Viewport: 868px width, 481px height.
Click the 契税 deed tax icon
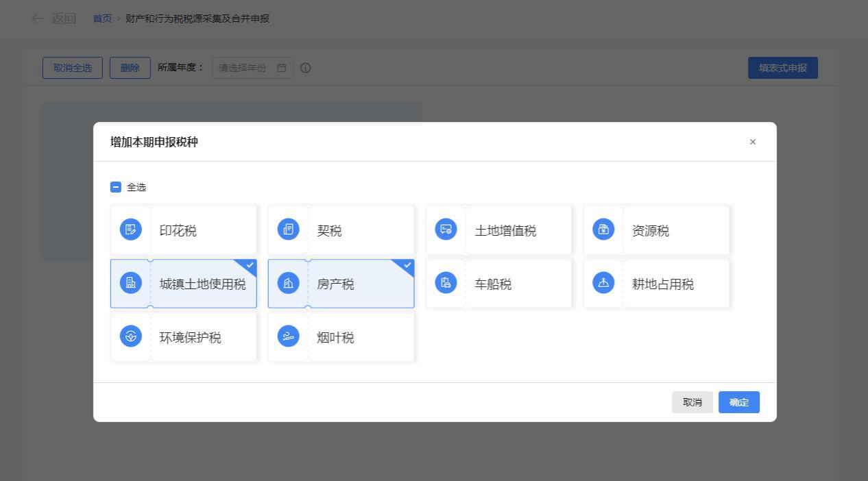click(x=288, y=230)
